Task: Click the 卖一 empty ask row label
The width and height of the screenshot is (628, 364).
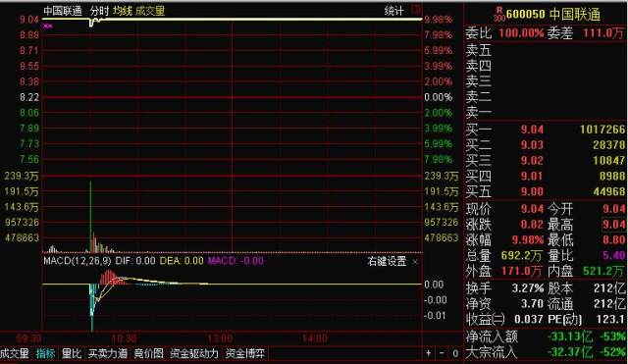Action: coord(478,113)
